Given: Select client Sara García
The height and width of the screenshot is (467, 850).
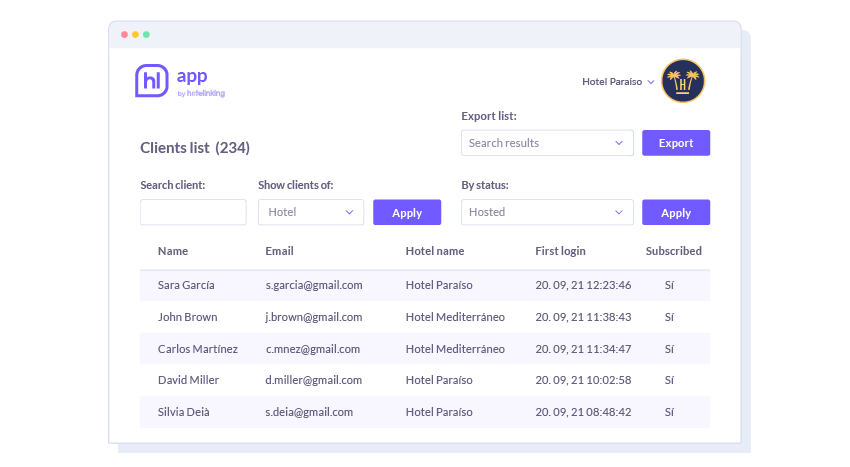Looking at the screenshot, I should (186, 285).
